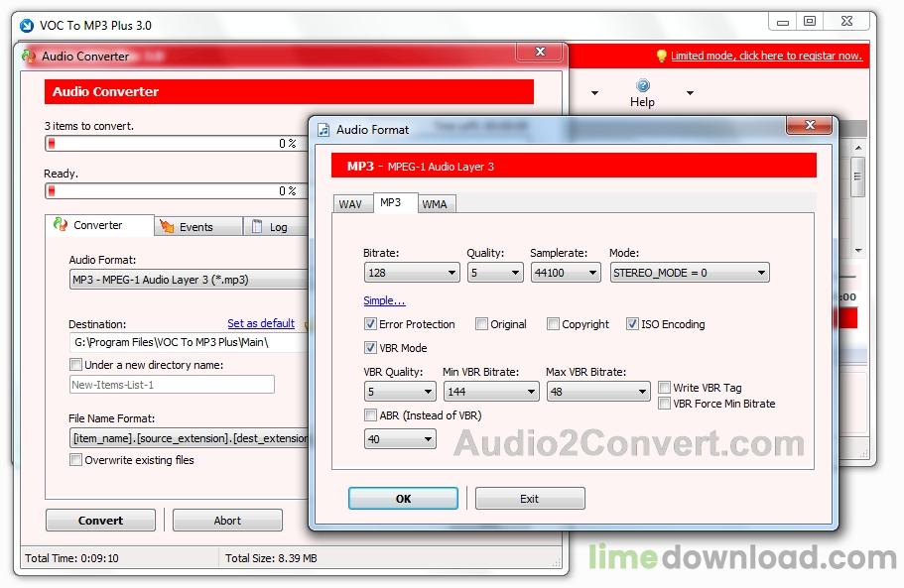Enable the Copyright checkbox
Screen dimensions: 904x588
tap(553, 324)
